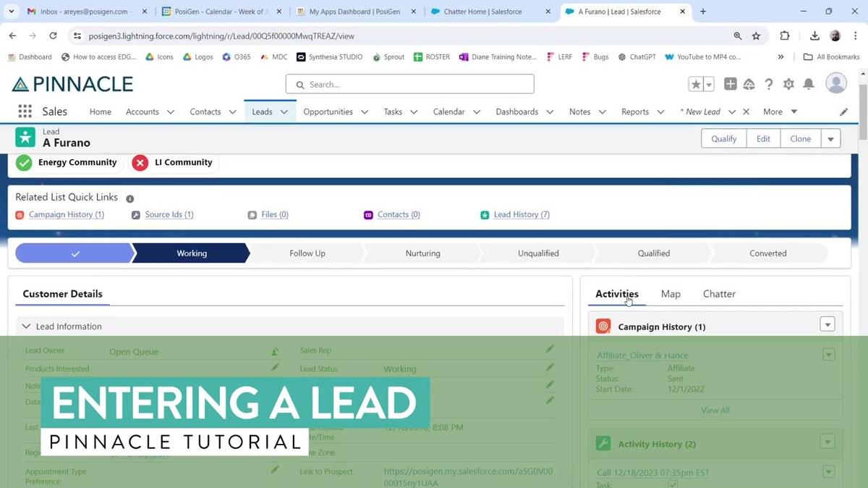The image size is (868, 488).
Task: Click the Qualify button
Action: [723, 139]
